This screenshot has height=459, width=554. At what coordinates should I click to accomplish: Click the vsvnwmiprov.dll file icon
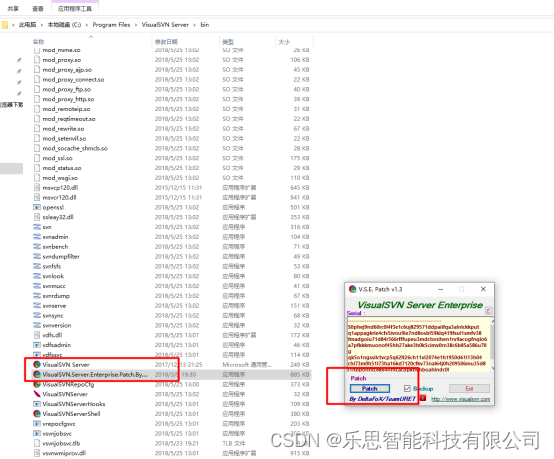[37, 453]
